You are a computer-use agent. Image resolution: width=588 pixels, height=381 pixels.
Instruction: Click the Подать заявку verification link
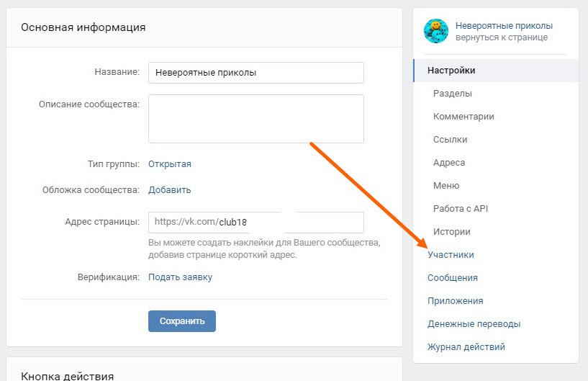180,277
